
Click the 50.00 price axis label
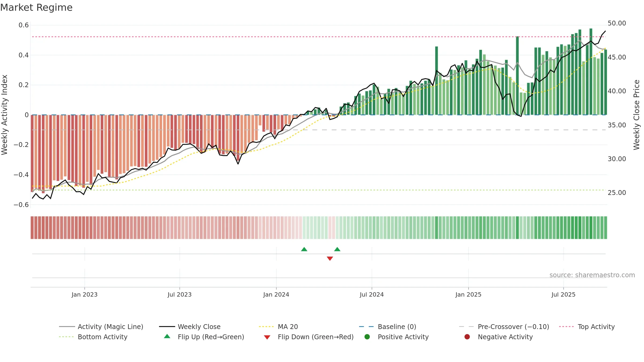(x=617, y=23)
